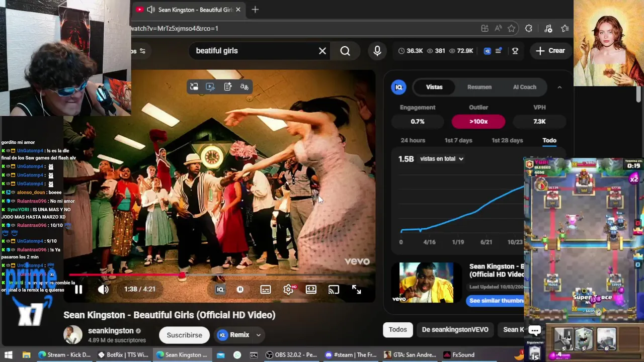Select the 1st 28 days range
Image resolution: width=644 pixels, height=362 pixels.
[507, 140]
